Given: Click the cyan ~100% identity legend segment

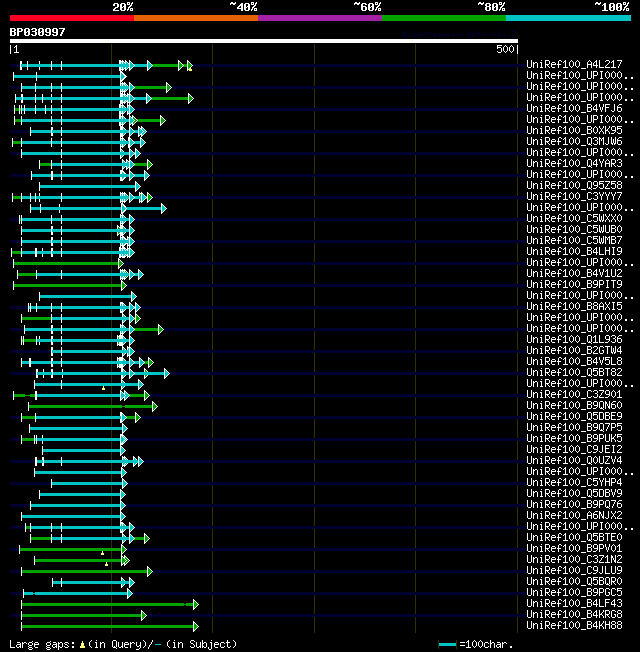Looking at the screenshot, I should [x=568, y=18].
